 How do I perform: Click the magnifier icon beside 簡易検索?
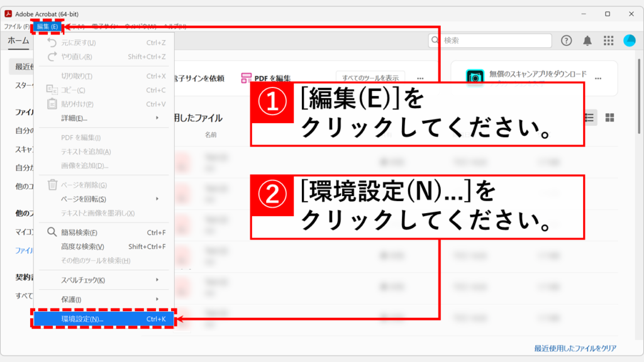pyautogui.click(x=52, y=232)
